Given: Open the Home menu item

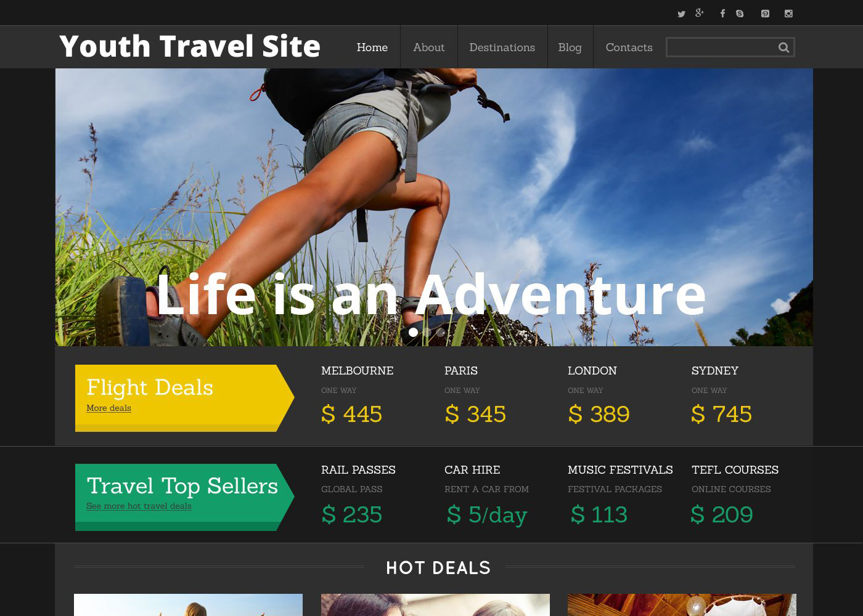Looking at the screenshot, I should point(372,47).
